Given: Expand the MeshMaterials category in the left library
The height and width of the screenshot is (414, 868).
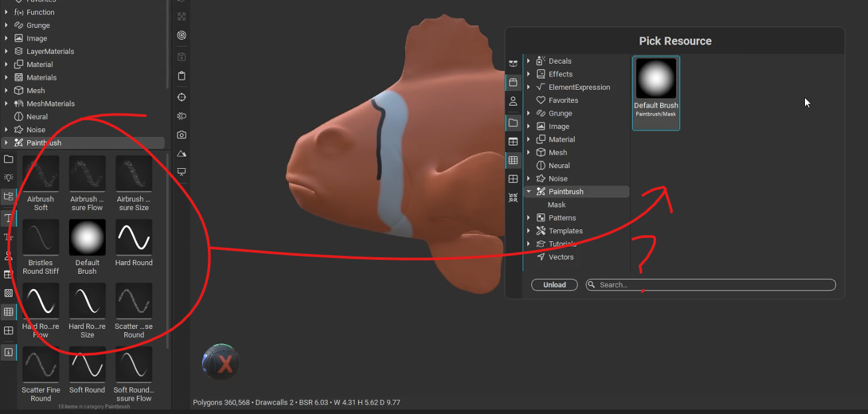Looking at the screenshot, I should (x=7, y=104).
